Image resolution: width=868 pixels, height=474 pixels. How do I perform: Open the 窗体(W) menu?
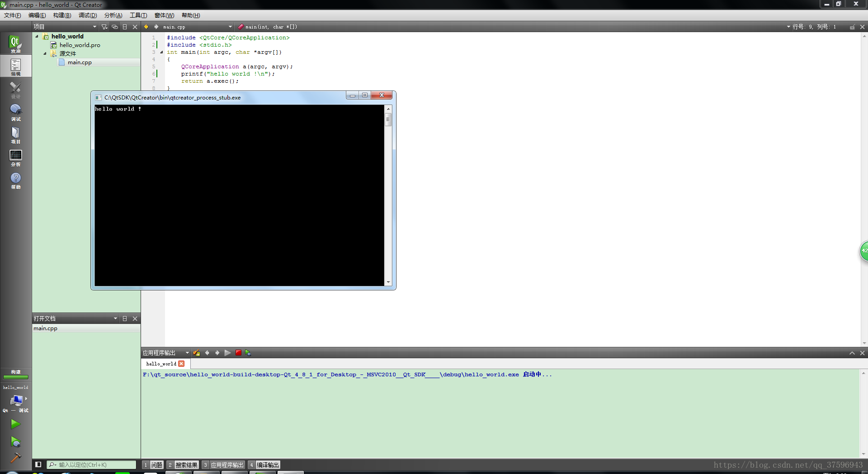(x=164, y=15)
